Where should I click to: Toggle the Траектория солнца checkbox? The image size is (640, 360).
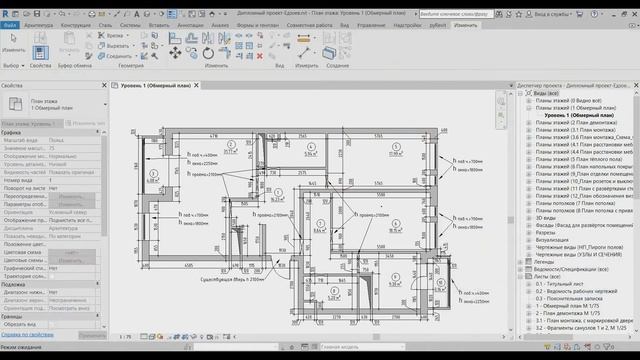point(51,276)
